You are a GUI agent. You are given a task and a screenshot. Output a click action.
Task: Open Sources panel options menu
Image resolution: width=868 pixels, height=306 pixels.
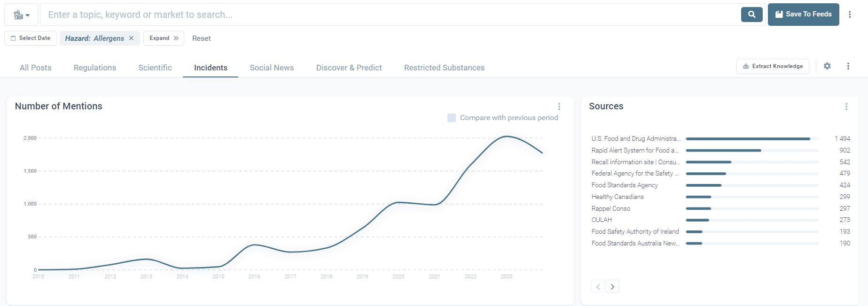click(x=846, y=107)
